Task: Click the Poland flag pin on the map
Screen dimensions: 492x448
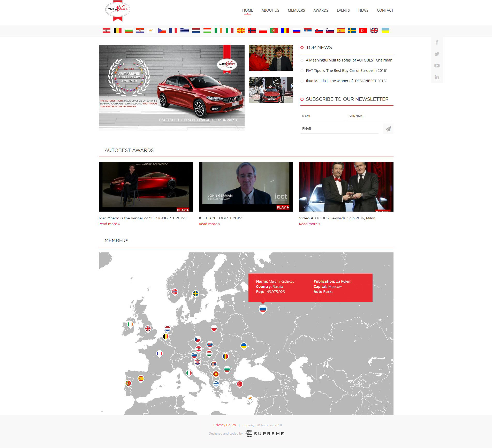Action: [214, 329]
